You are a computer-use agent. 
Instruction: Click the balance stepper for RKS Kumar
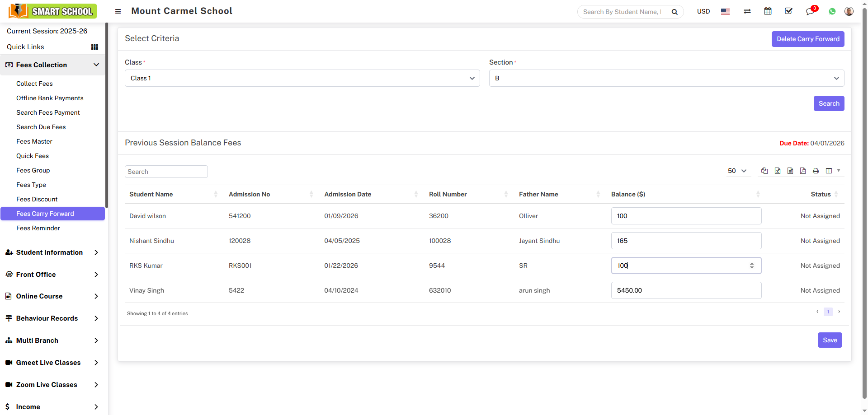pos(751,266)
